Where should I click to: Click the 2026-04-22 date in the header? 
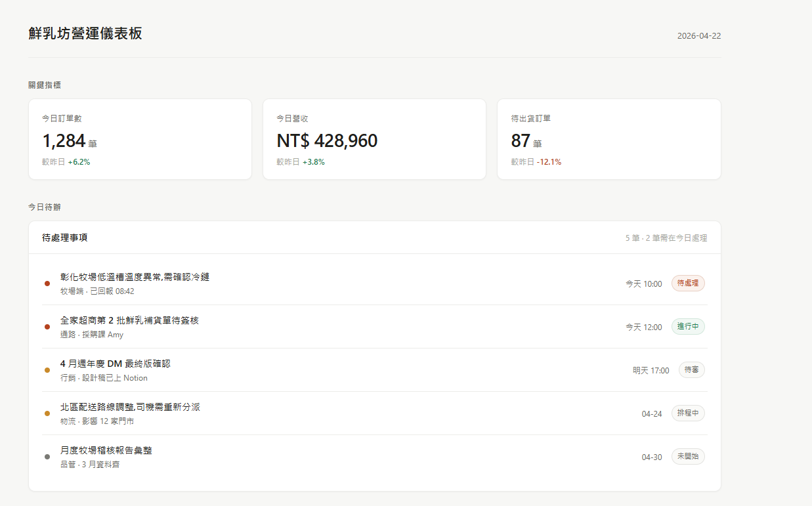coord(698,36)
